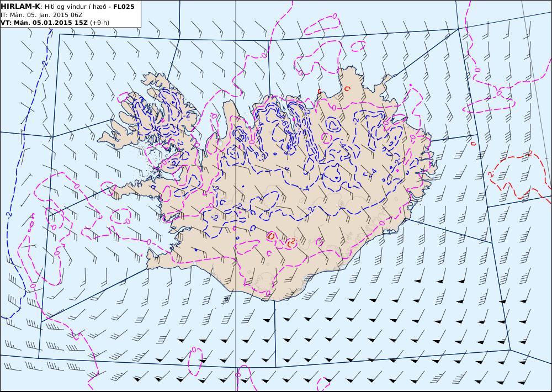Click the bold "HIRLAM-K" model name
This screenshot has width=552, height=392.
pos(20,7)
